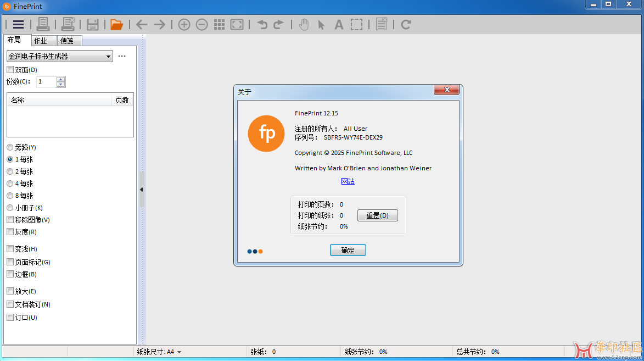Select the 小册子(K) radio button
The image size is (644, 361).
[x=10, y=208]
